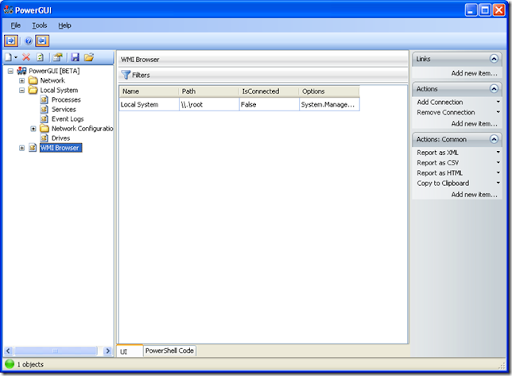Click the first arrow pane toggle icon
Image resolution: width=512 pixels, height=376 pixels.
point(11,41)
